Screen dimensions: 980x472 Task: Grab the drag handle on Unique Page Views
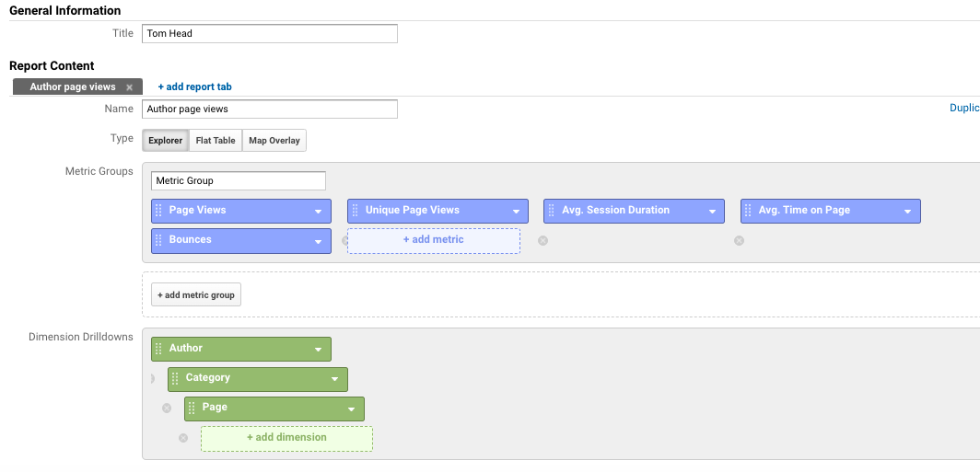pyautogui.click(x=355, y=211)
